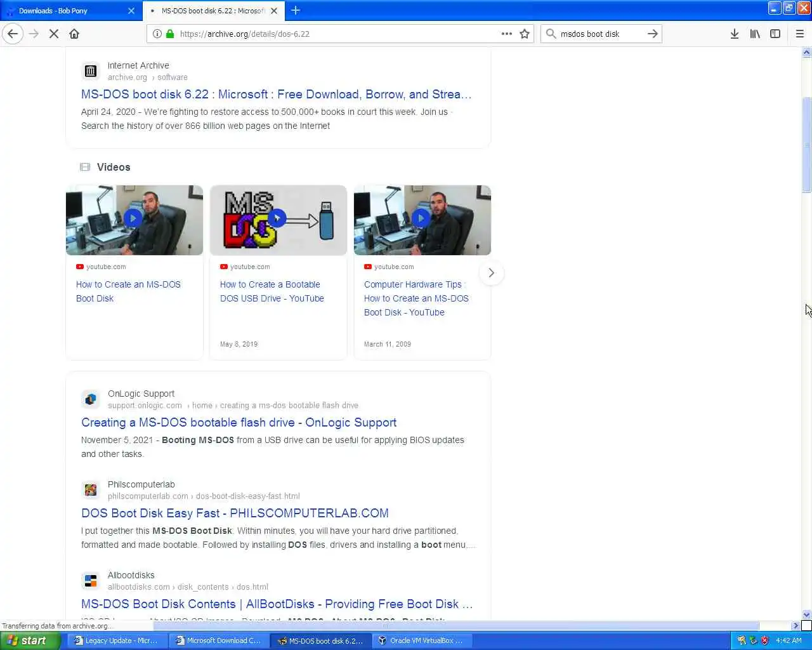Select MS-DOS boot disk 6.2... taskbar button
This screenshot has width=812, height=650.
click(x=320, y=640)
